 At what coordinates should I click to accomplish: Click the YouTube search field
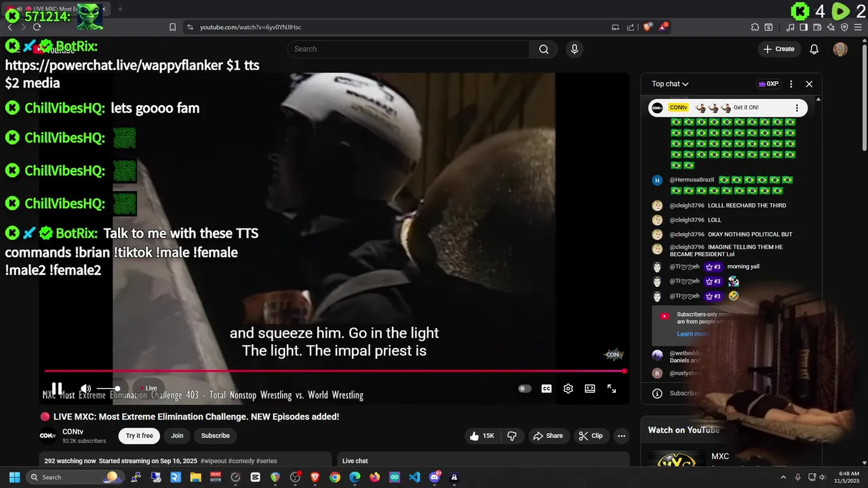click(x=408, y=49)
